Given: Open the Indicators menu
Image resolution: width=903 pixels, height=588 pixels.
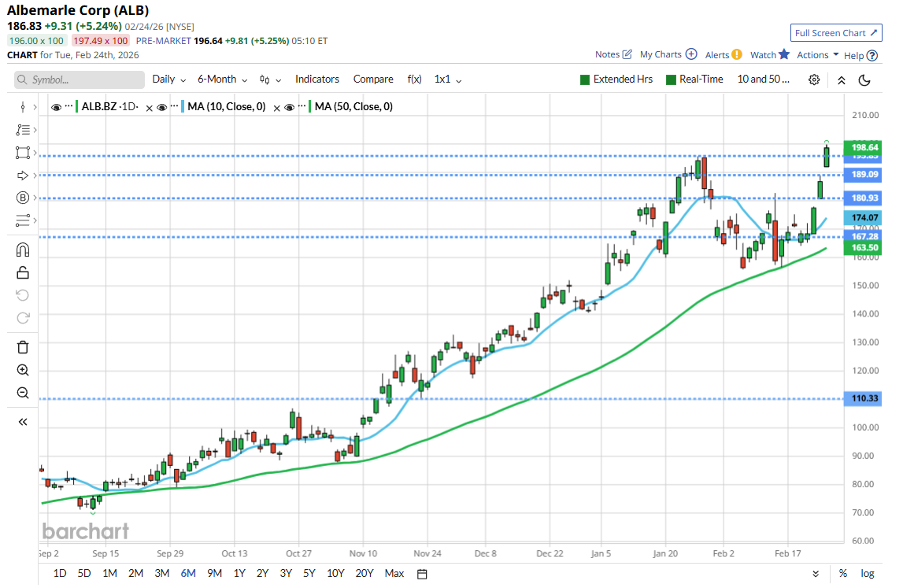Looking at the screenshot, I should point(316,80).
